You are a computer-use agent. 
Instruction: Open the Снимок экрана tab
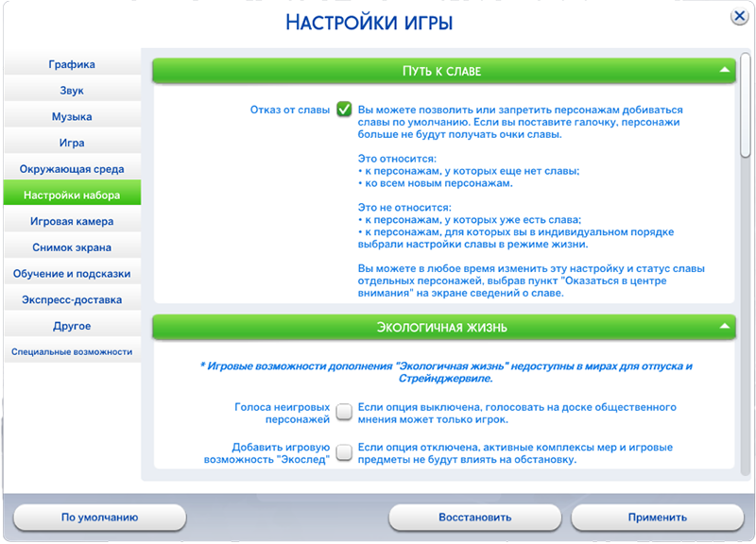coord(72,247)
